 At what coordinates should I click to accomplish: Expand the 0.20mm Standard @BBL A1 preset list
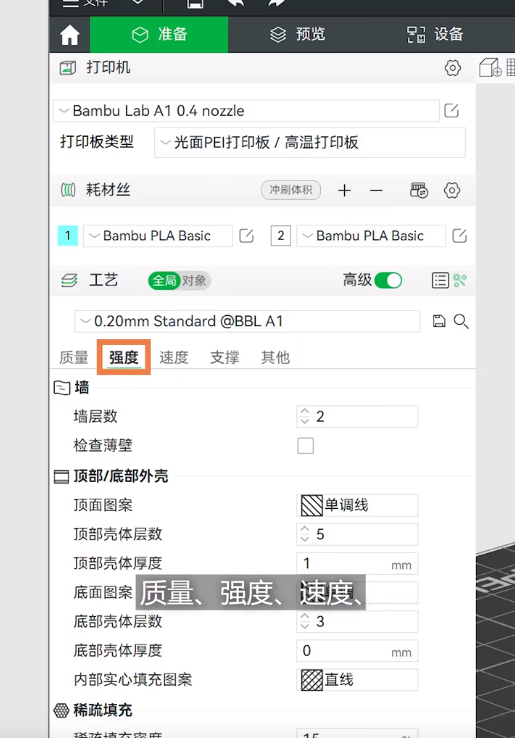click(247, 321)
